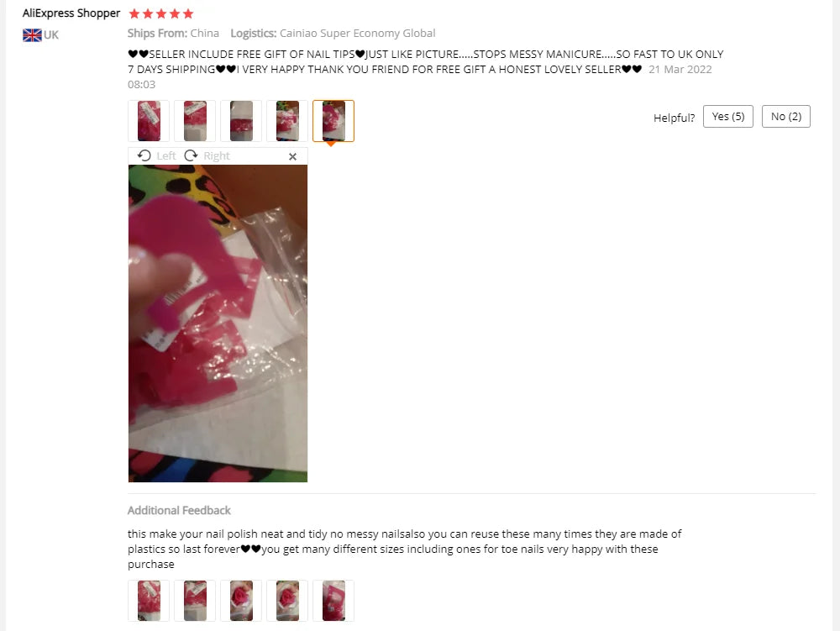Open the fourth review photo thumbnail
840x631 pixels.
tap(287, 121)
